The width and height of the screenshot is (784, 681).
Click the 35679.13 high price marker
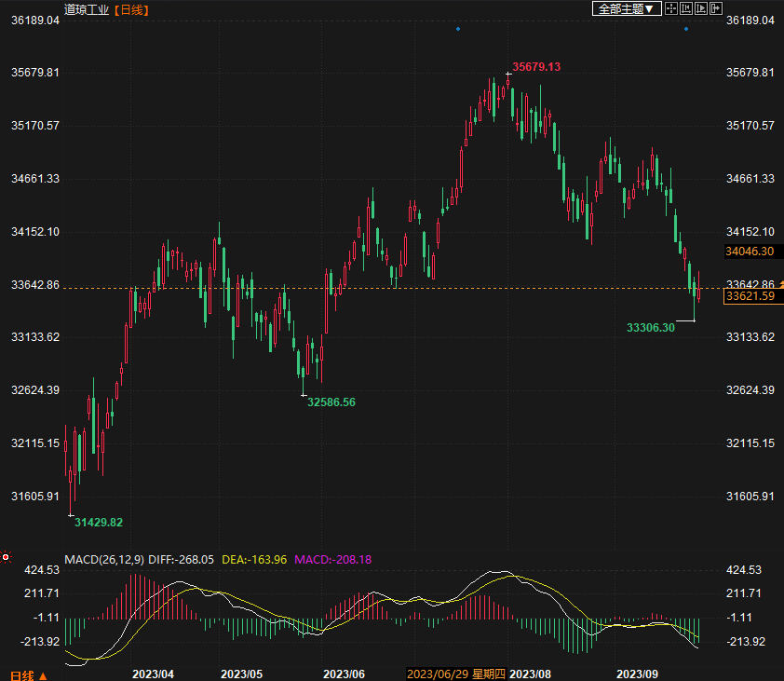coord(536,67)
